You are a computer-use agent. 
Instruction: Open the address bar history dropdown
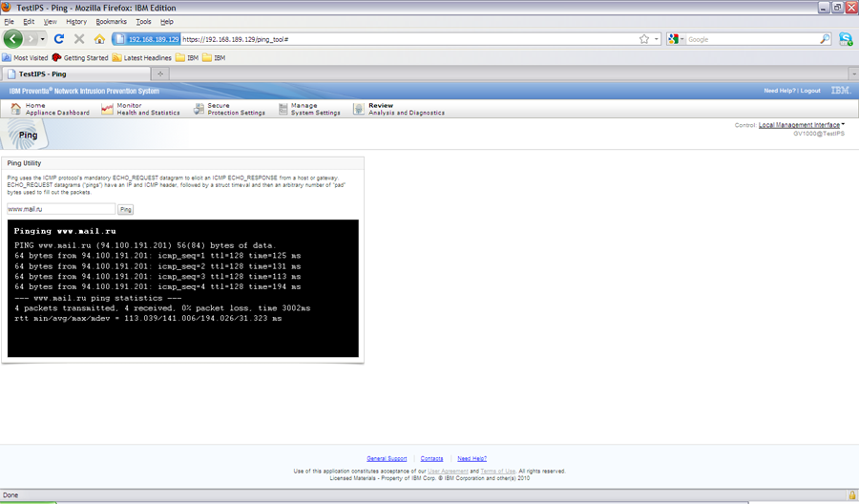(657, 39)
